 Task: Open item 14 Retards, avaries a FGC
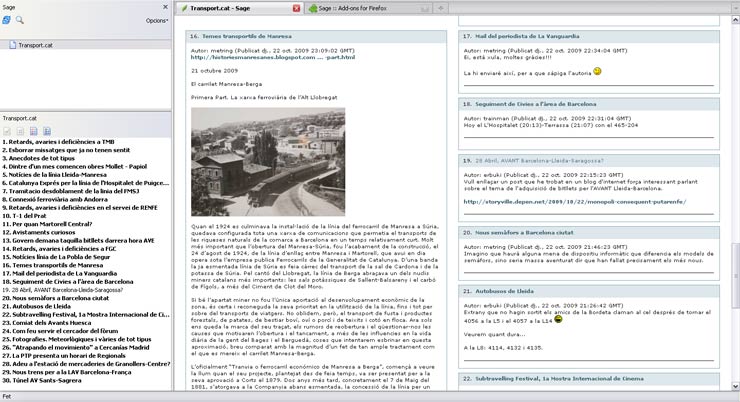point(59,249)
